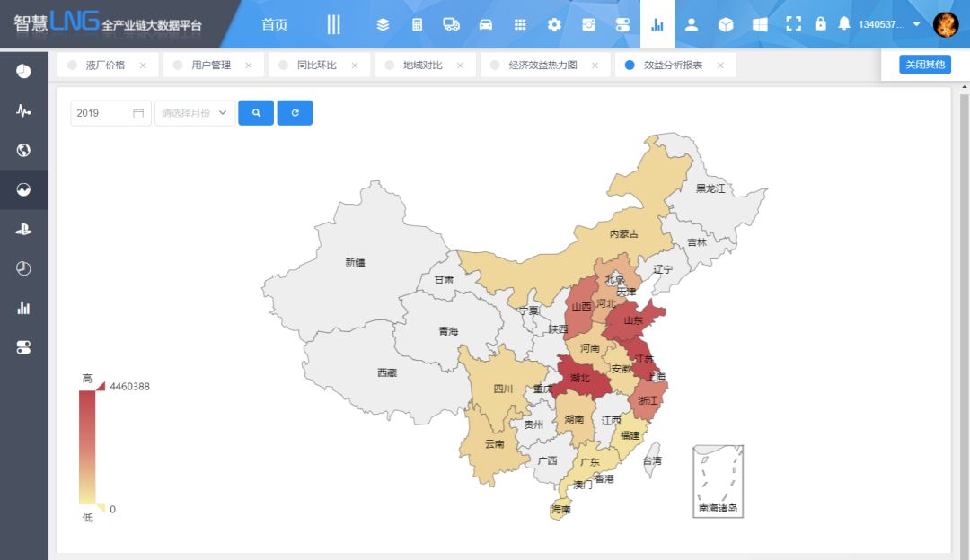This screenshot has height=560, width=970.
Task: Open the 首页 menu item
Action: point(273,24)
